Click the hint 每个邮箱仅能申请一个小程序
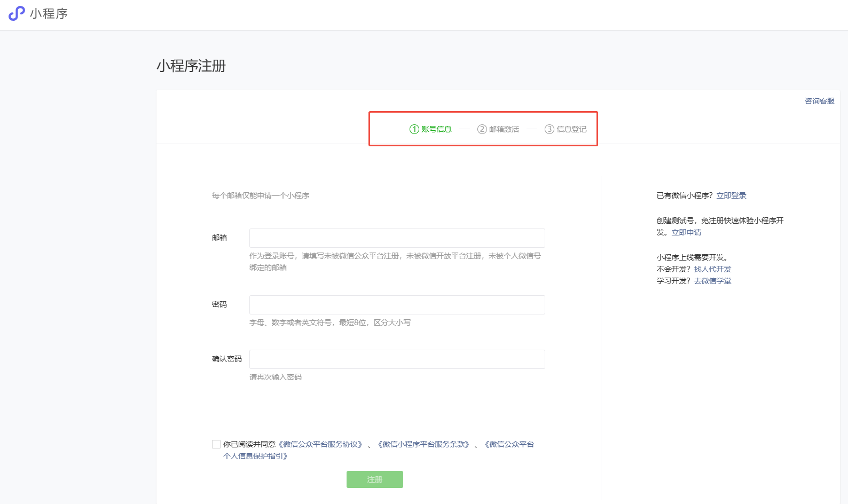Image resolution: width=848 pixels, height=504 pixels. 261,195
